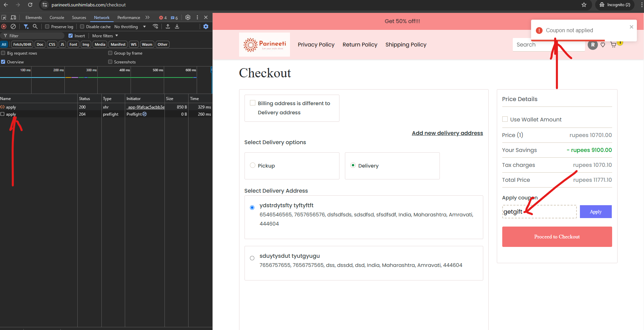Stop recording the network log
The width and height of the screenshot is (644, 330).
pos(4,26)
